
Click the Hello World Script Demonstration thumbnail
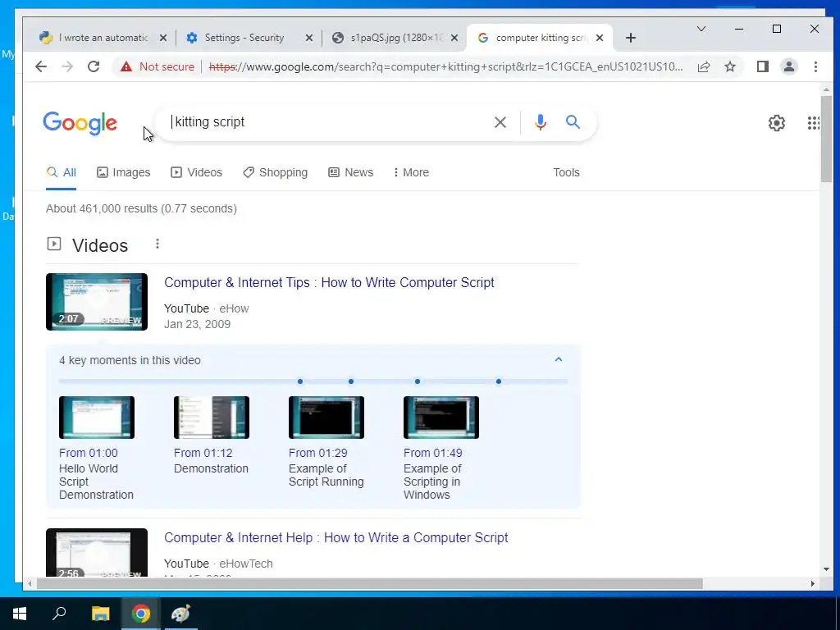(97, 418)
